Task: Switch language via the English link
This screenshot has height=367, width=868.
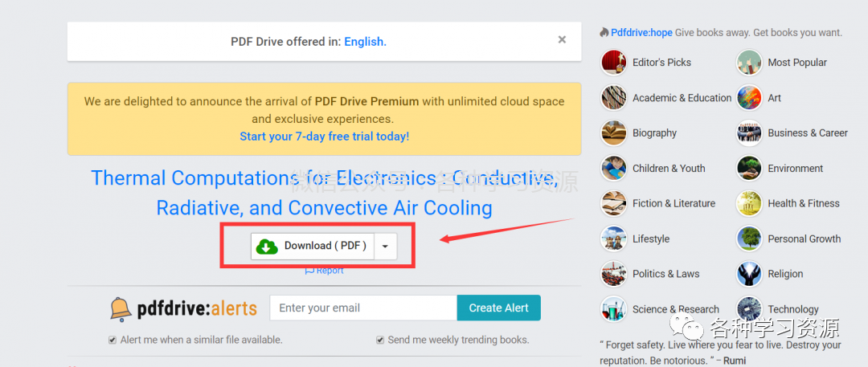Action: 365,42
